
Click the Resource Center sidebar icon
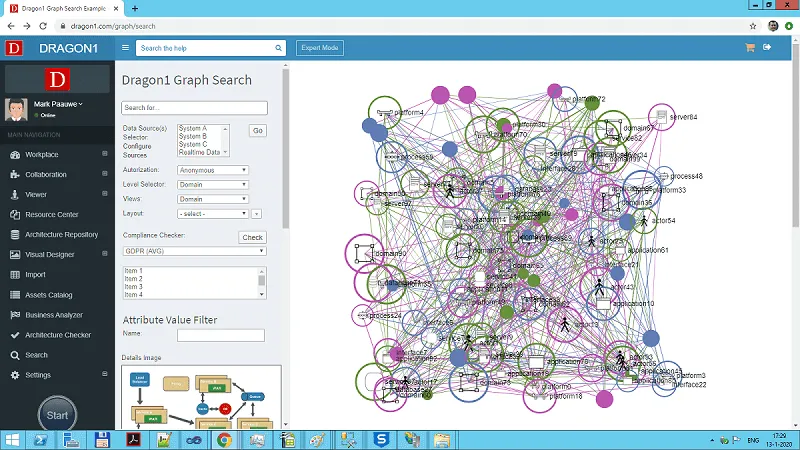[15, 214]
